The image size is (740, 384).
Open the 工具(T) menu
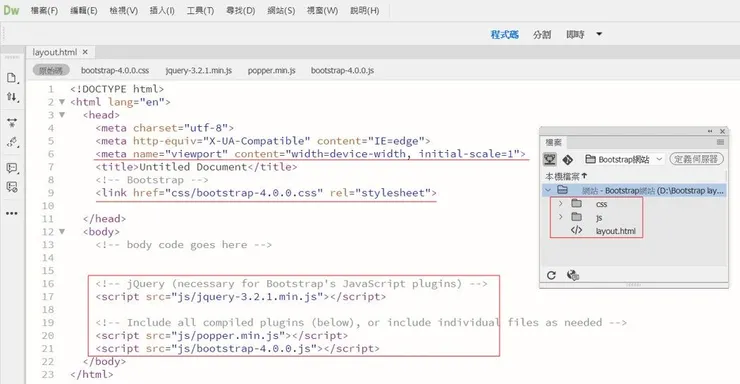[x=200, y=10]
